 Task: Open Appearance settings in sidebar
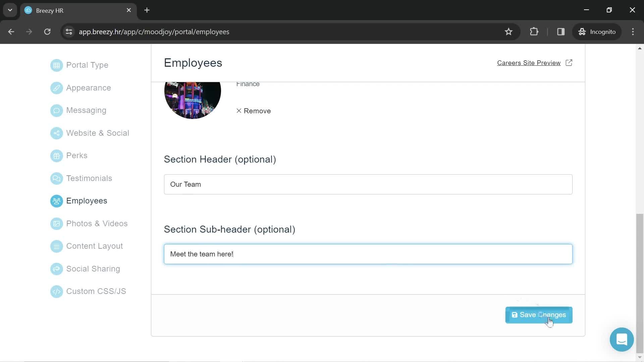click(89, 87)
